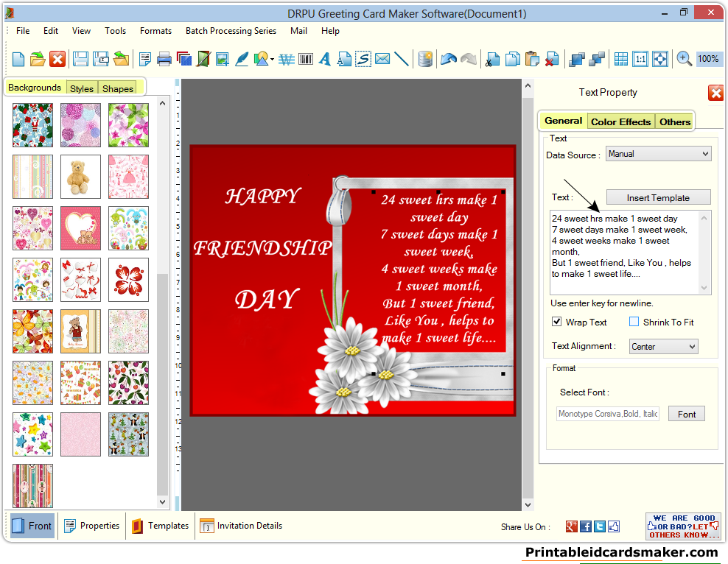Toggle the grid view icon
This screenshot has width=728, height=564.
coord(620,59)
